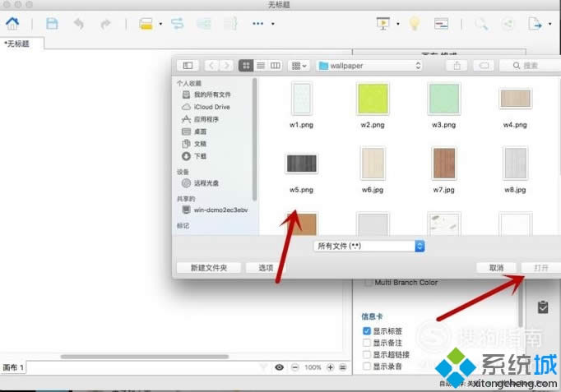Click the boundary icon in toolbar
This screenshot has width=561, height=392.
pos(204,24)
